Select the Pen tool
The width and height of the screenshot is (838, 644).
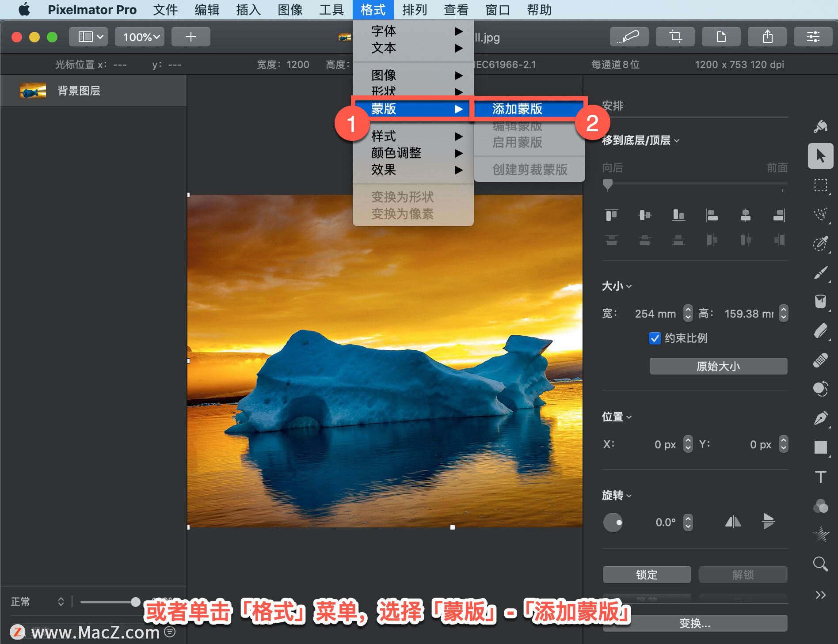click(x=820, y=418)
